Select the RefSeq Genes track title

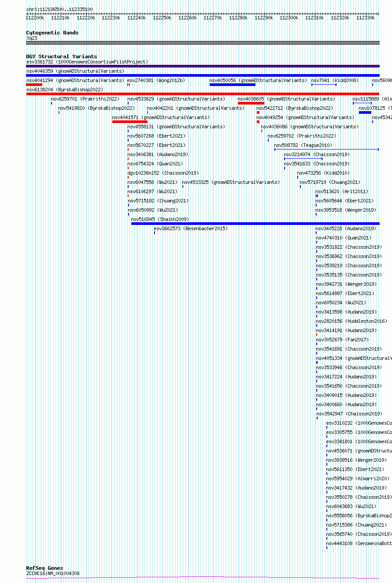coord(44,568)
